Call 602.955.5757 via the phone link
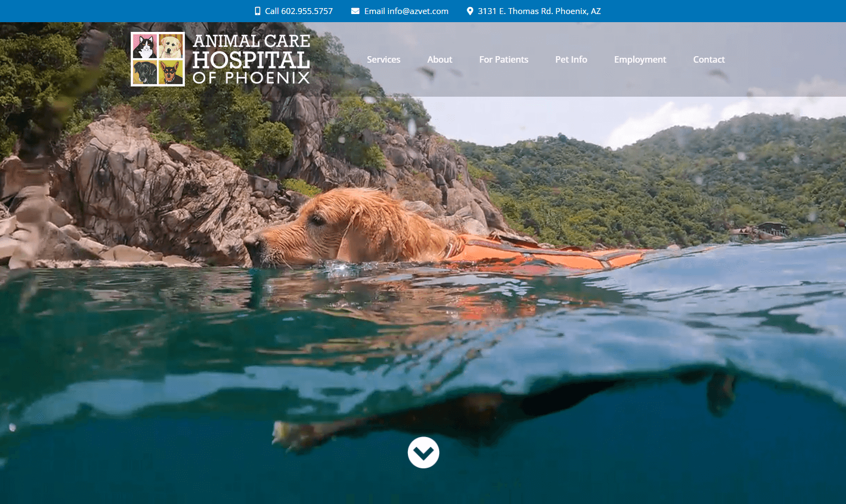 pos(299,11)
